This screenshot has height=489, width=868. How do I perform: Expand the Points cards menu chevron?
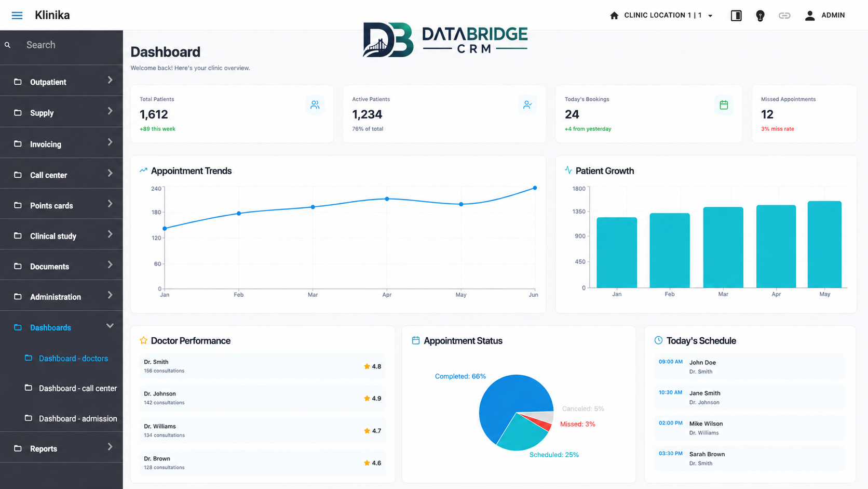click(110, 204)
